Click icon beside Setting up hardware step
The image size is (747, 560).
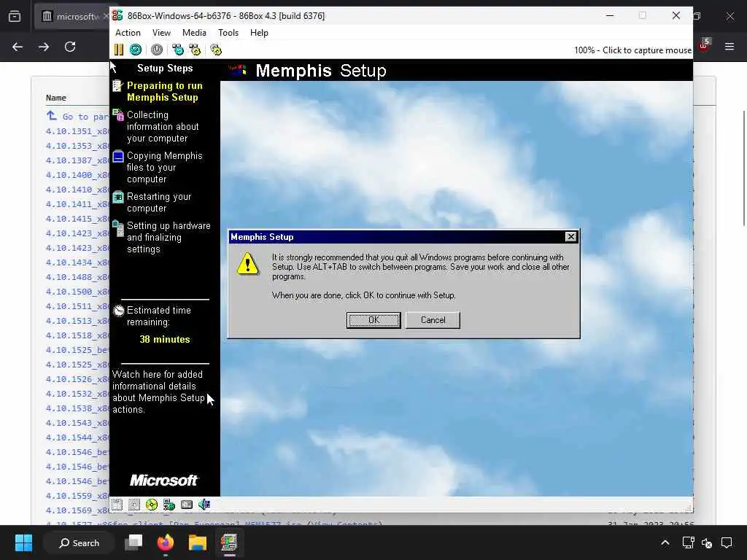pos(117,227)
